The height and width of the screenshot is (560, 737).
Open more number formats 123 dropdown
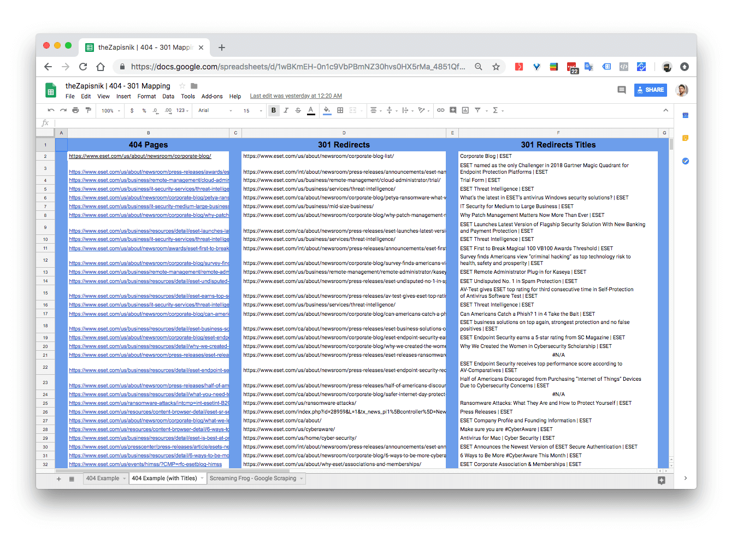pos(182,110)
